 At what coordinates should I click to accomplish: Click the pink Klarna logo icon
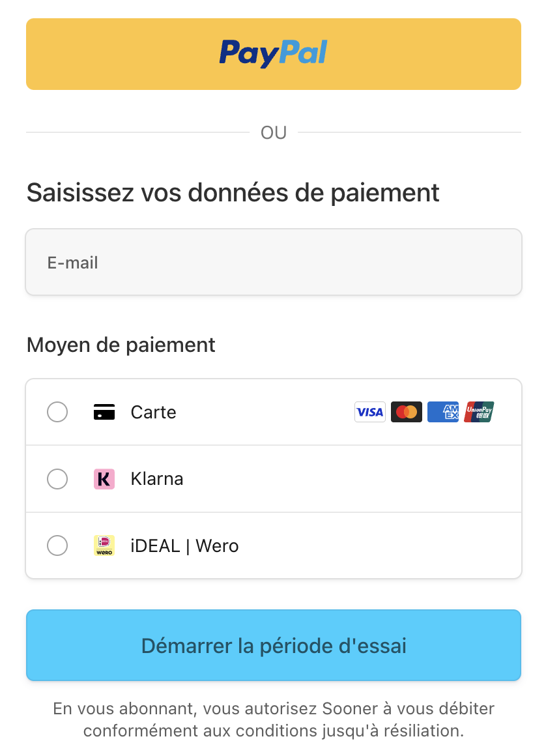[x=104, y=479]
